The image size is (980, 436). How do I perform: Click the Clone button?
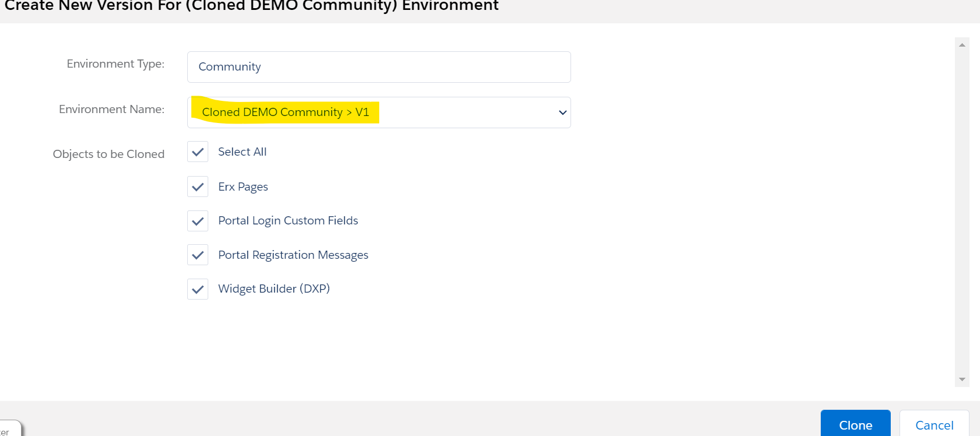point(855,424)
